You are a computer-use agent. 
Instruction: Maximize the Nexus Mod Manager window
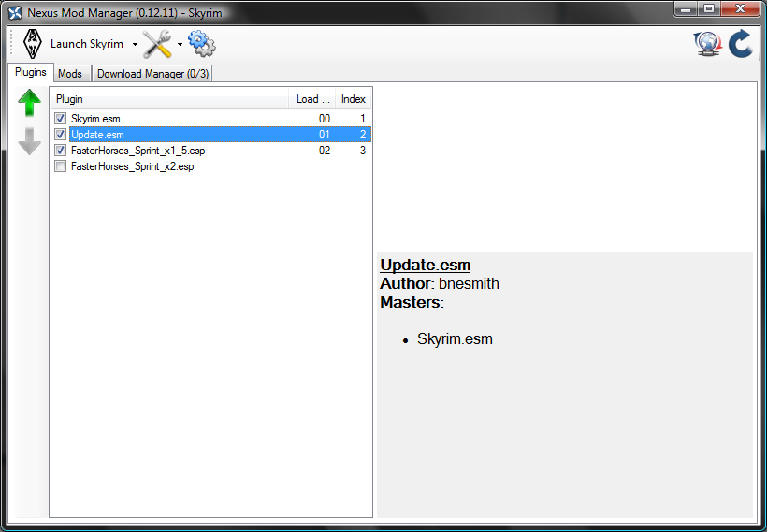click(709, 8)
